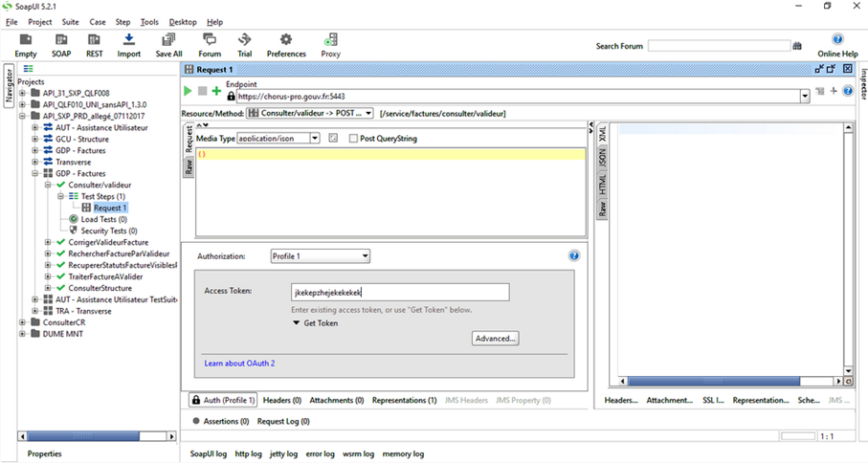Click the gray stop request button
Screen dimensions: 868x463
tap(202, 91)
